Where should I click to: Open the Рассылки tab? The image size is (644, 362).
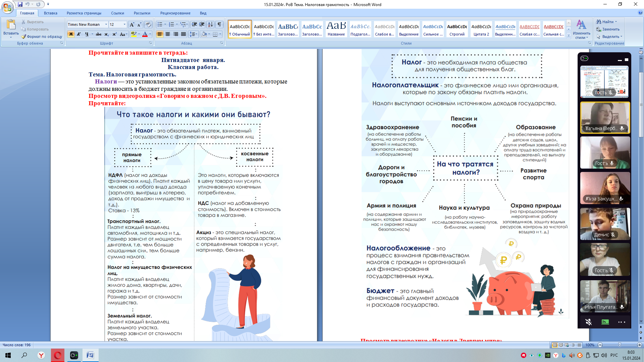[x=142, y=13]
